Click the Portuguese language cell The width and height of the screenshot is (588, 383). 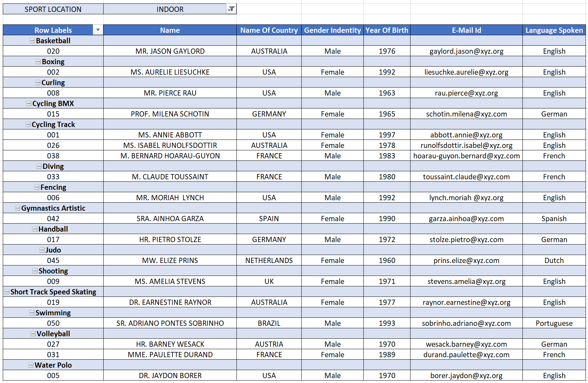point(554,323)
